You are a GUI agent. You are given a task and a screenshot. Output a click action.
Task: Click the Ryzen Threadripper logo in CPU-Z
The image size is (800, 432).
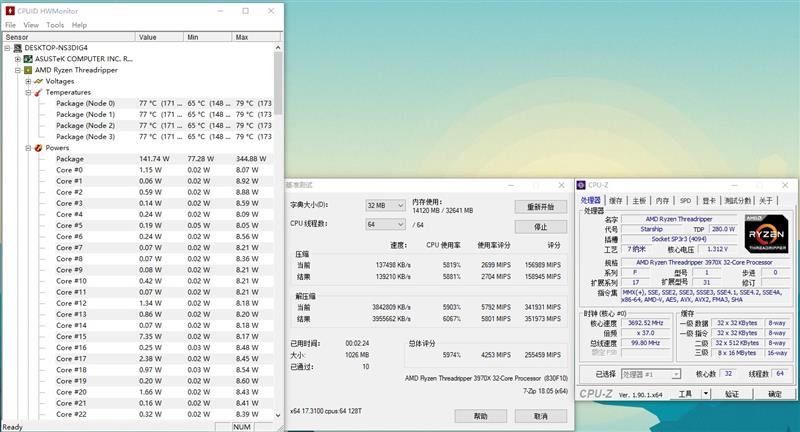766,234
